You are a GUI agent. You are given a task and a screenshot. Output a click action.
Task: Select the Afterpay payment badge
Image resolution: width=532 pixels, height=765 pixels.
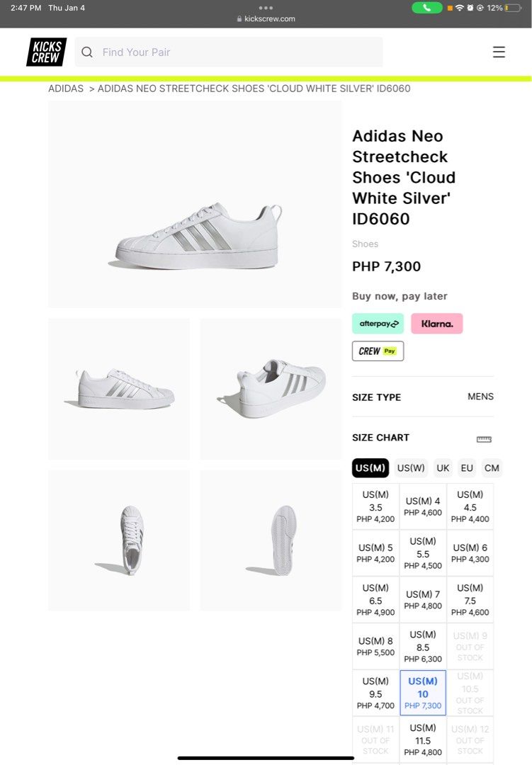[378, 324]
